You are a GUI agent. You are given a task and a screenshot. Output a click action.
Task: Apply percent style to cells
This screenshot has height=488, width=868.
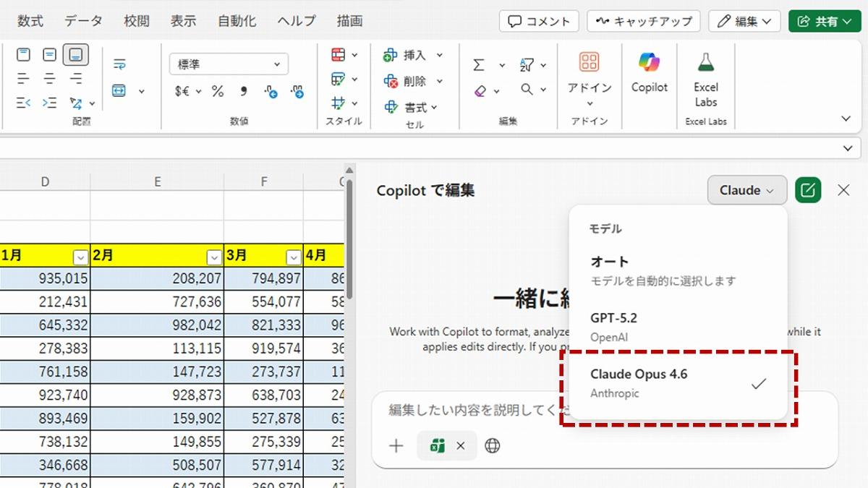(x=217, y=91)
